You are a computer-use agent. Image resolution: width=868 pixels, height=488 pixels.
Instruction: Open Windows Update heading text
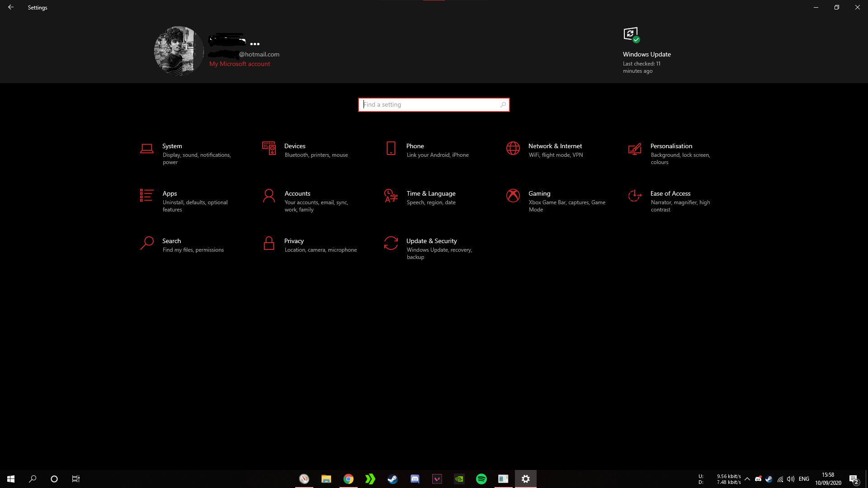click(x=646, y=54)
